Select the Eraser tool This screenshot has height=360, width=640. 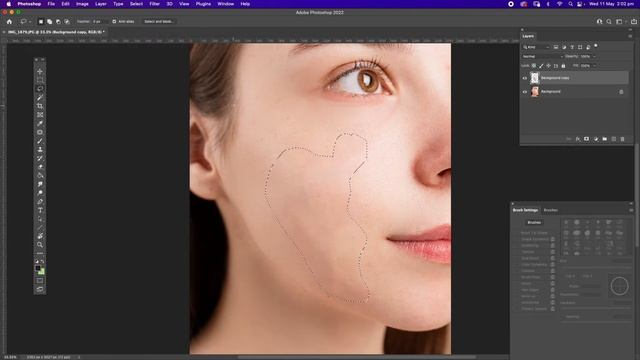tap(40, 167)
